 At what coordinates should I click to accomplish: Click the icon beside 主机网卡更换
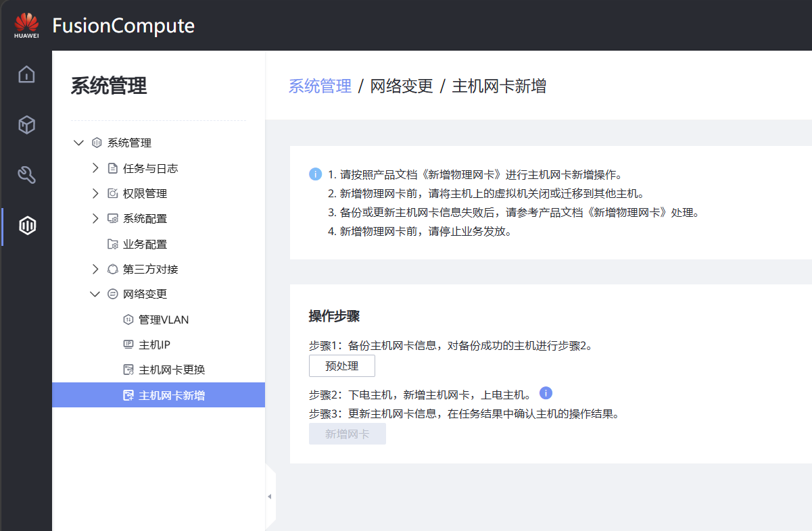tap(128, 370)
